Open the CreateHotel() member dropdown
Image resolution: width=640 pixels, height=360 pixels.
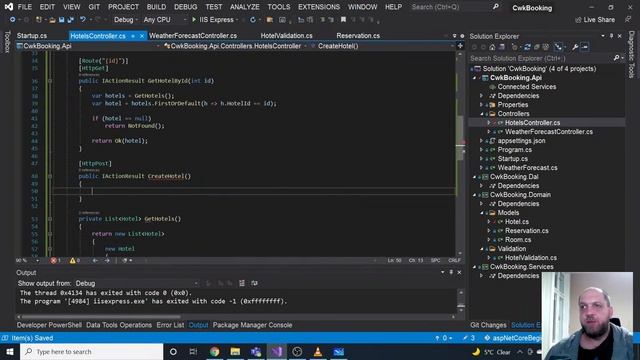point(383,46)
